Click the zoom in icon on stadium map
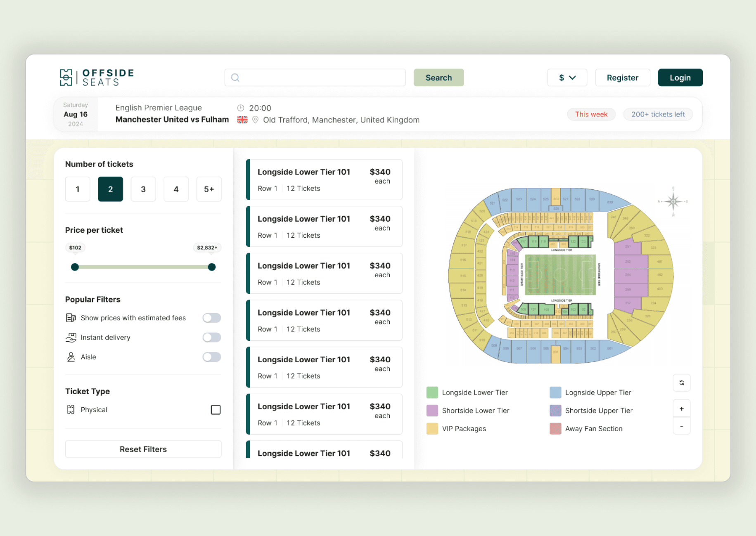The image size is (756, 536). click(x=681, y=408)
